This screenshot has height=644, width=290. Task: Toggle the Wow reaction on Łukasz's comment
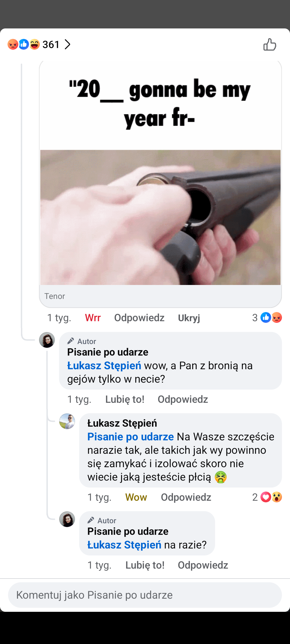(x=136, y=497)
